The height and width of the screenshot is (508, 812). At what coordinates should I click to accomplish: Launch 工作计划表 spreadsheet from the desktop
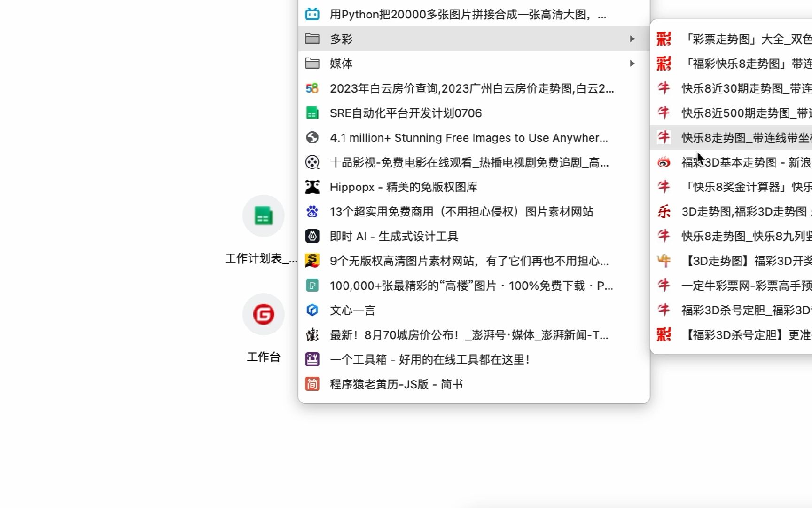pos(263,216)
